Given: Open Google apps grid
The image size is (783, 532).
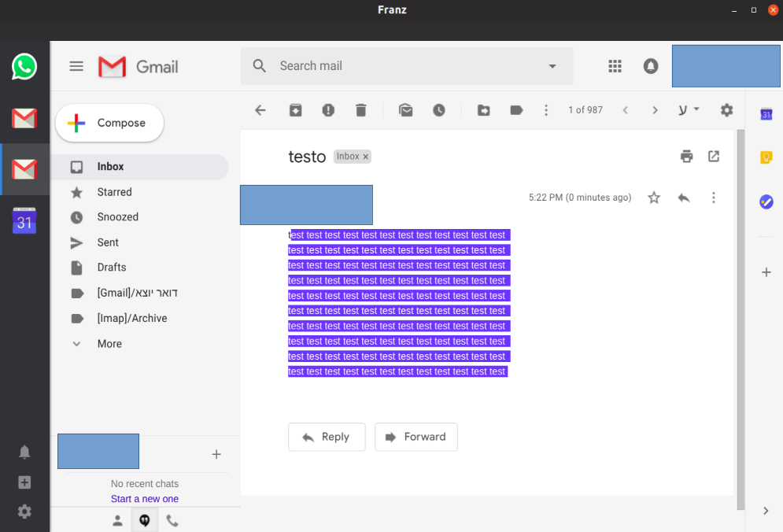Looking at the screenshot, I should tap(615, 66).
